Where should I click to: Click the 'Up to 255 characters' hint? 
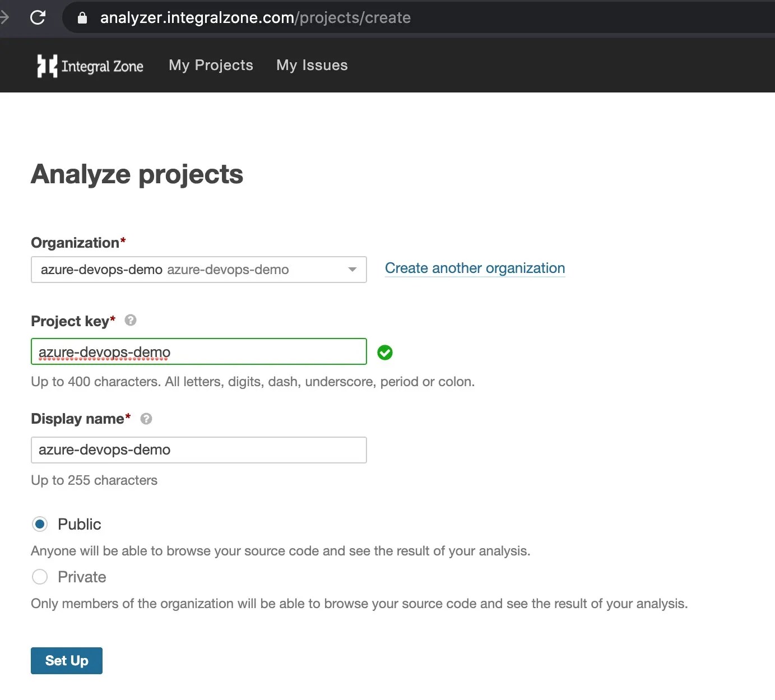(94, 480)
